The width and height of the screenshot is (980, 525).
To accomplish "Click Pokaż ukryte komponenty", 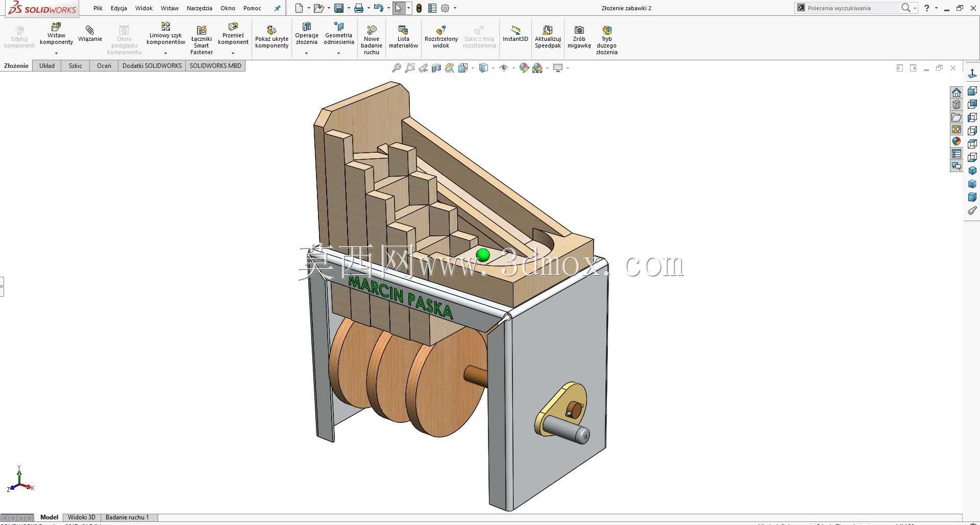I will [272, 37].
